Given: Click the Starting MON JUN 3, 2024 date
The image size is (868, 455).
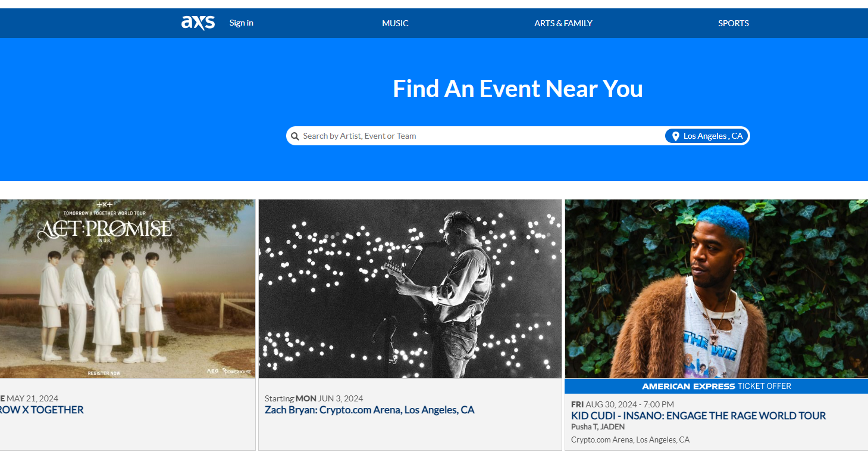Looking at the screenshot, I should click(x=314, y=398).
